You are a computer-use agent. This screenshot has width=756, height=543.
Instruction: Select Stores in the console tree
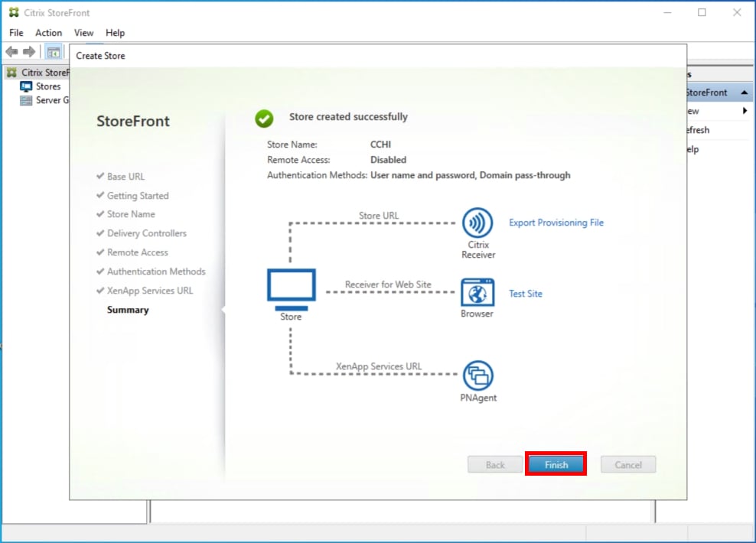tap(48, 86)
